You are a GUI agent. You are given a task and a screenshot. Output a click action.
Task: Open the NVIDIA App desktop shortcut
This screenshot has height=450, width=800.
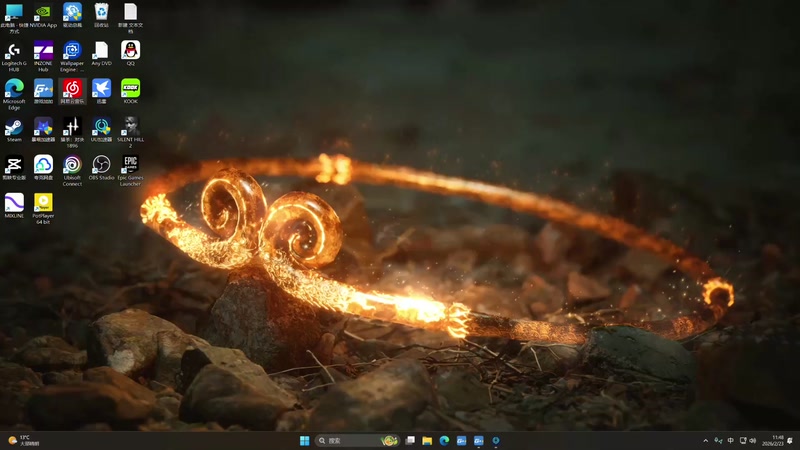coord(43,15)
